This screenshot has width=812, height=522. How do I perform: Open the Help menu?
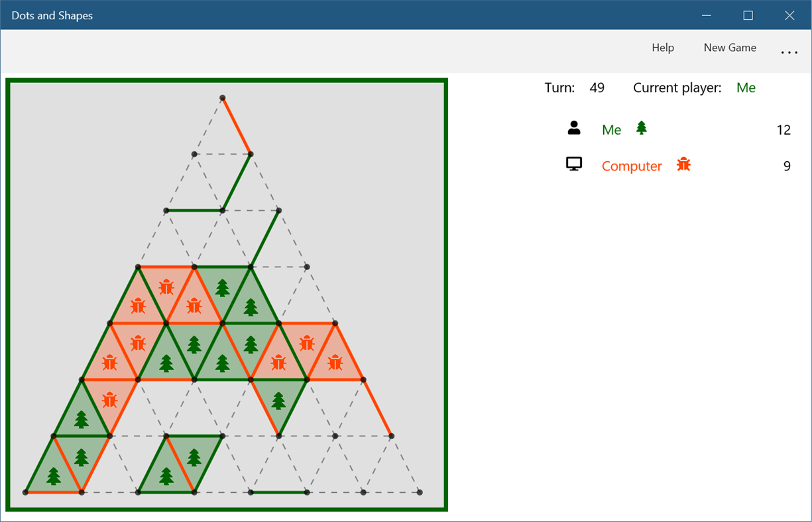coord(662,47)
